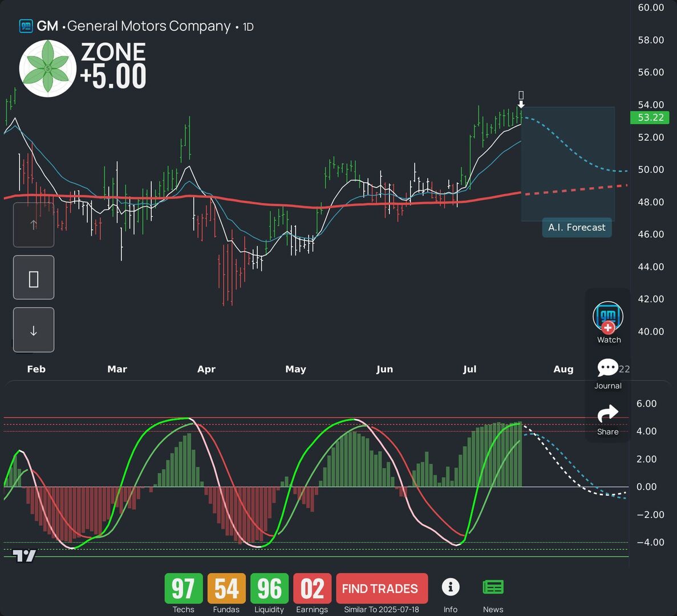This screenshot has height=616, width=677.
Task: Open the green Zone flower badge
Action: click(x=47, y=68)
